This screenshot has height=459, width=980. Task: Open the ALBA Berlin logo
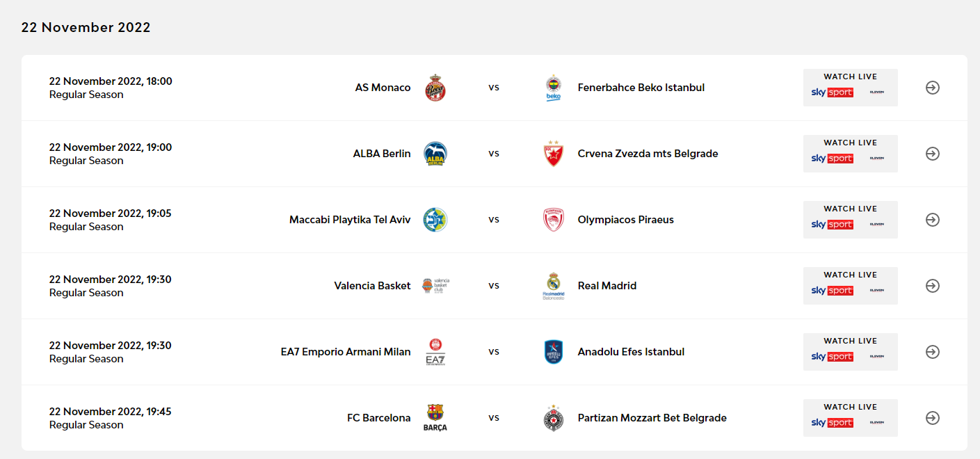(x=435, y=154)
